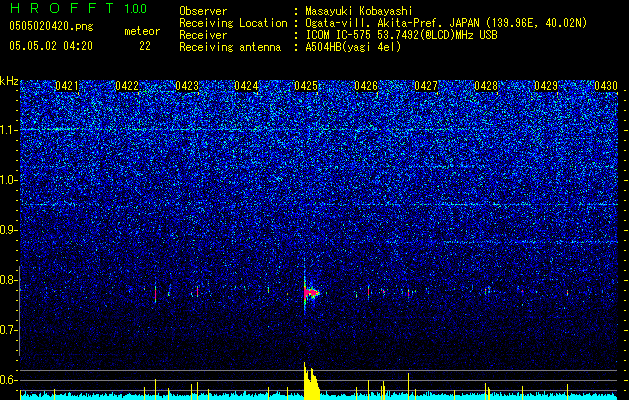Screen dimensions: 629x400
Task: Click the 0429 time marker
Action: click(546, 85)
